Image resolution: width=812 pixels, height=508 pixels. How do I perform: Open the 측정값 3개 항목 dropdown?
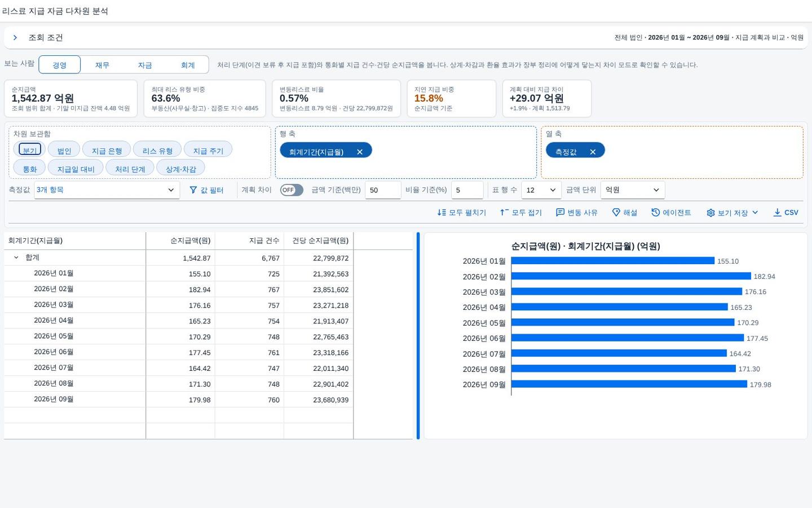tap(107, 190)
